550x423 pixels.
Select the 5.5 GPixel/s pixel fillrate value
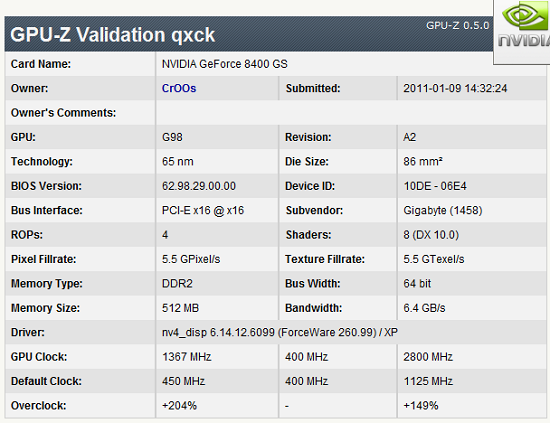[191, 259]
